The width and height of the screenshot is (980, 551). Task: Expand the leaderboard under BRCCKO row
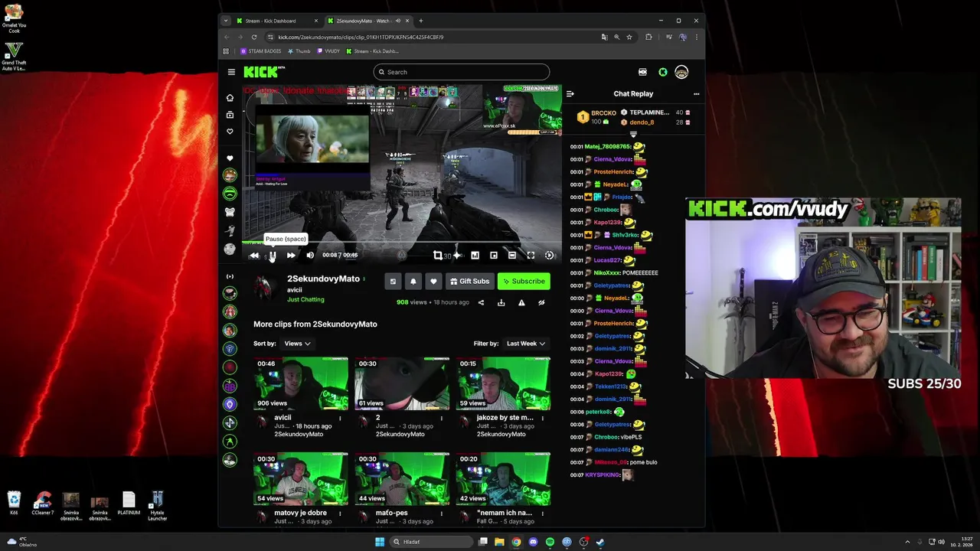(x=633, y=134)
